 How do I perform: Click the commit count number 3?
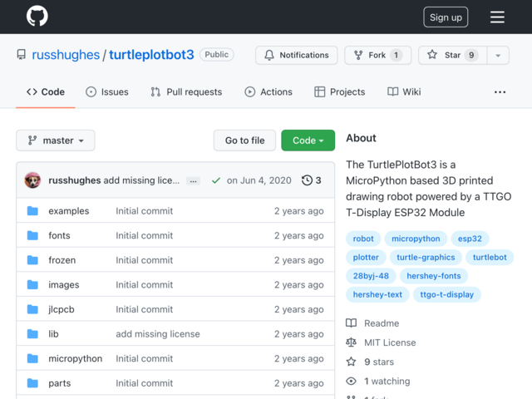click(318, 180)
